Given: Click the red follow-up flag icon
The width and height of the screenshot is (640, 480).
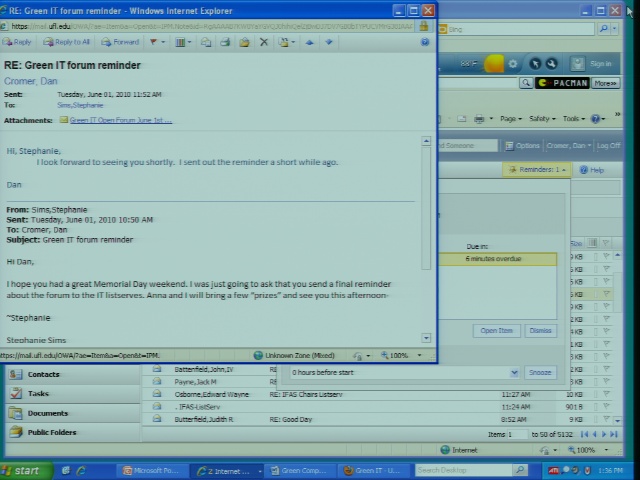Looking at the screenshot, I should (153, 42).
